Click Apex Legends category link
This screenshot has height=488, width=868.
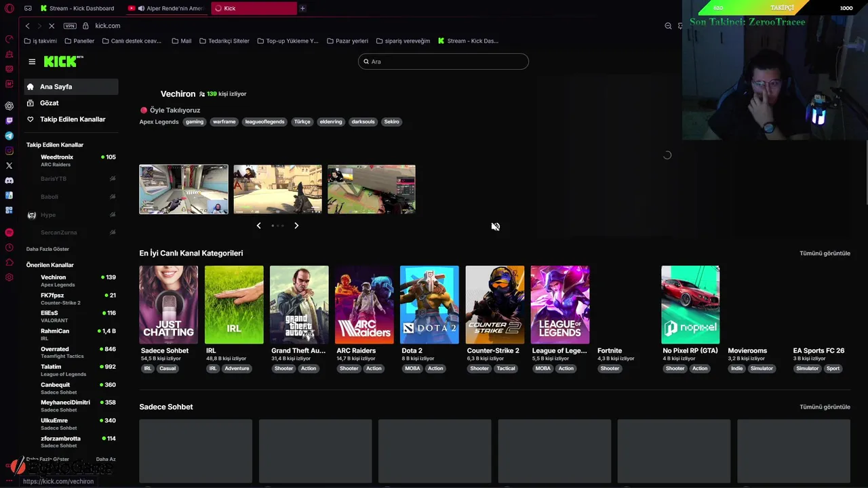point(159,122)
